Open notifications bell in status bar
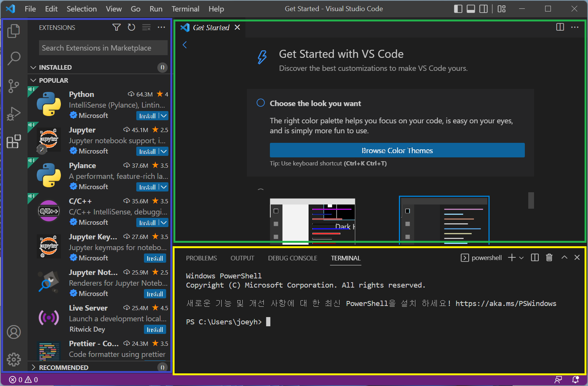The height and width of the screenshot is (386, 588). click(x=575, y=379)
